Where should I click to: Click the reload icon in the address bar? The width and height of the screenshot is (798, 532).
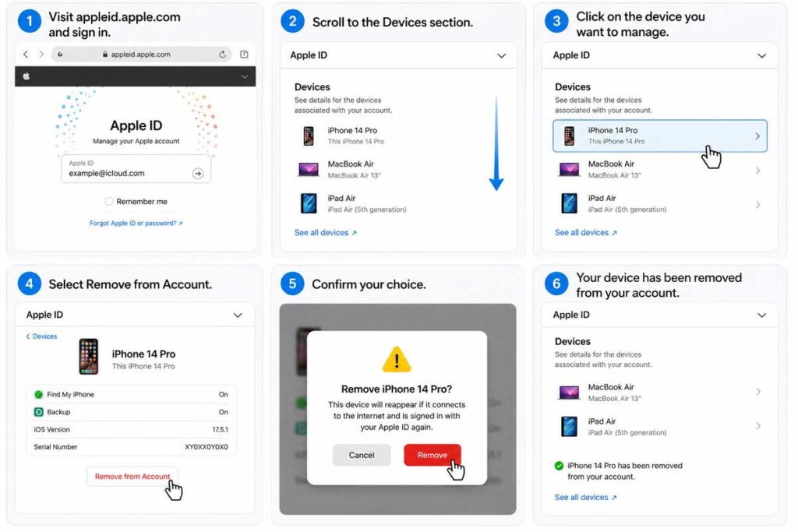[222, 55]
